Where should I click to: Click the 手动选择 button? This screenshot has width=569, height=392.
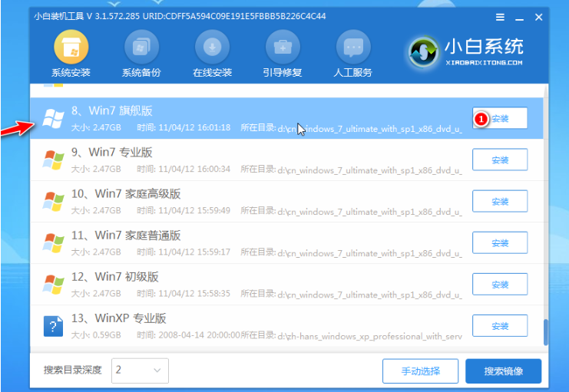pos(420,371)
